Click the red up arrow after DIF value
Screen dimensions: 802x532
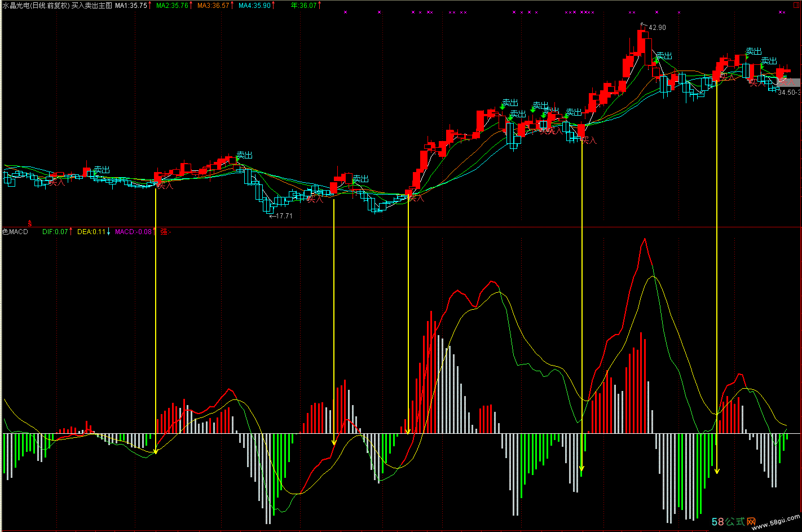pyautogui.click(x=71, y=232)
